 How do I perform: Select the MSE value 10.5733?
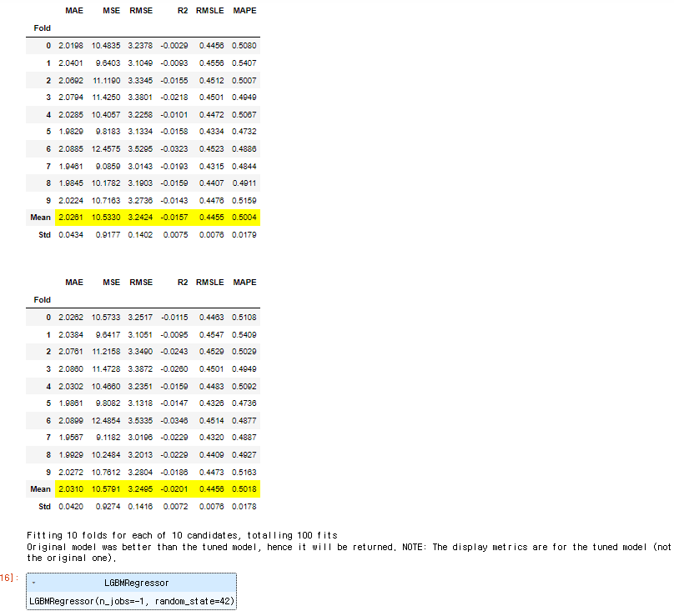(x=106, y=318)
